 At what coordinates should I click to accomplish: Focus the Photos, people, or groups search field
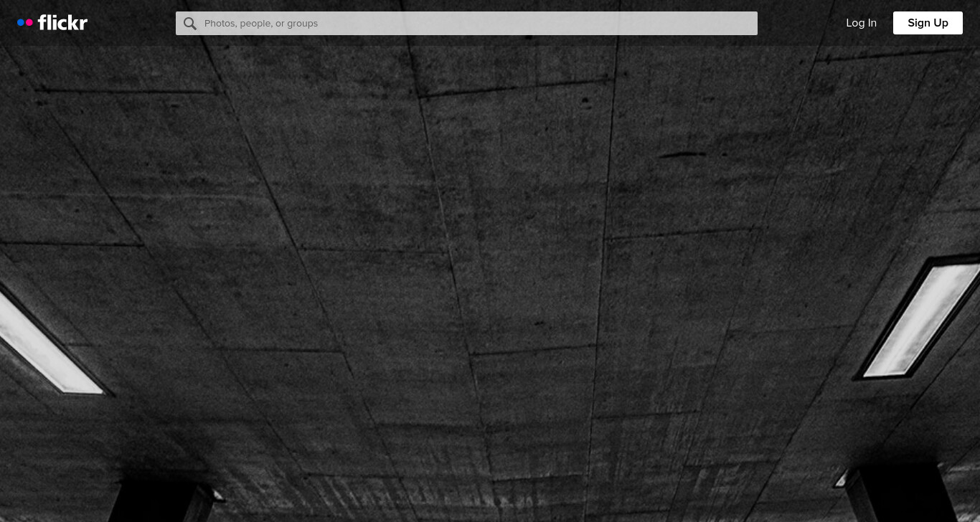point(466,23)
